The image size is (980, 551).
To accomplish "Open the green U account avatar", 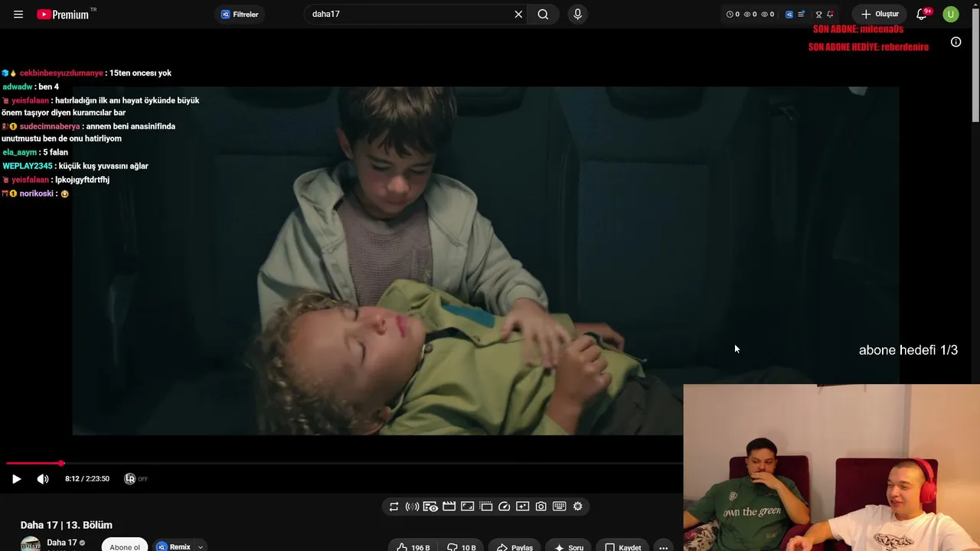I will (x=951, y=14).
